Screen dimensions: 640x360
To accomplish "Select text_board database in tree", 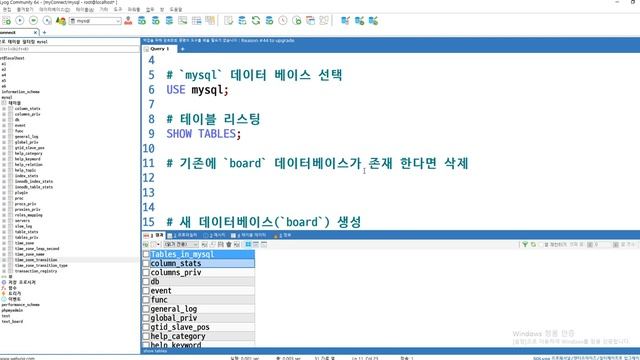I will (x=12, y=322).
